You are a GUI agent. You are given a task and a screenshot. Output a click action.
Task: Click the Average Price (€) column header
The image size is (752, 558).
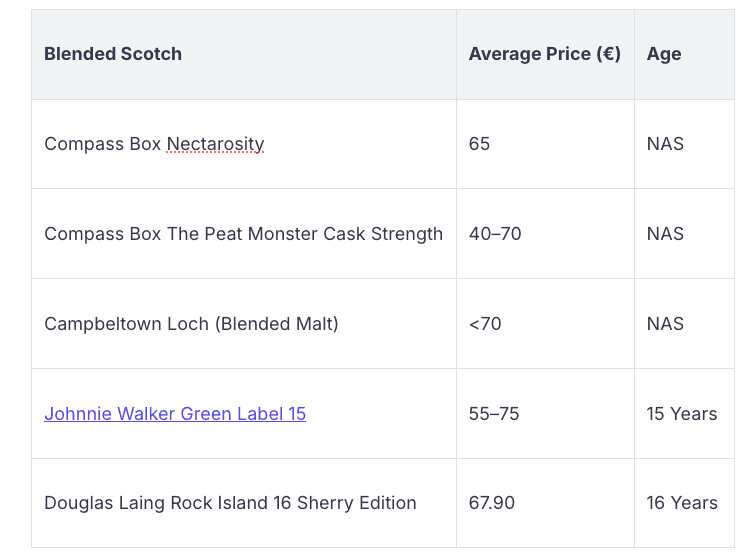coord(544,54)
